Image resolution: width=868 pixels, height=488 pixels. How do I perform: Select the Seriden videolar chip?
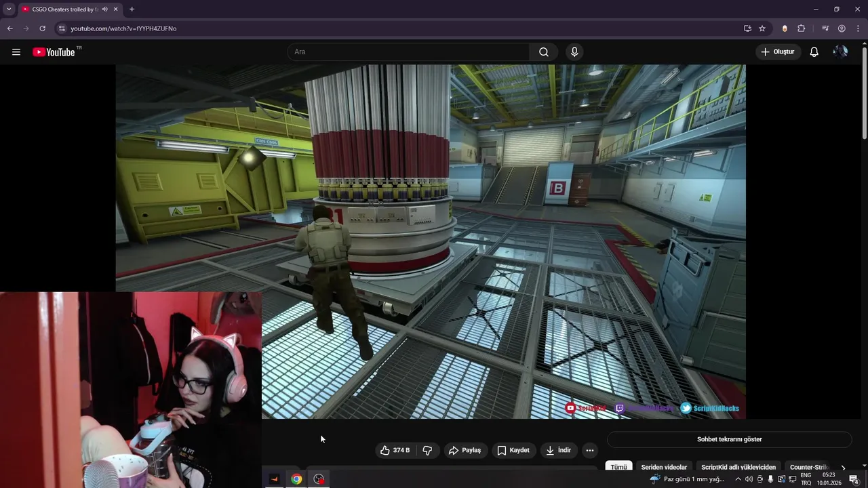point(664,467)
